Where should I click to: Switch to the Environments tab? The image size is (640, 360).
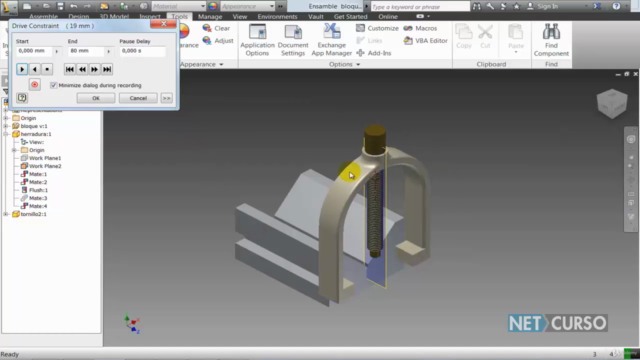[x=277, y=17]
